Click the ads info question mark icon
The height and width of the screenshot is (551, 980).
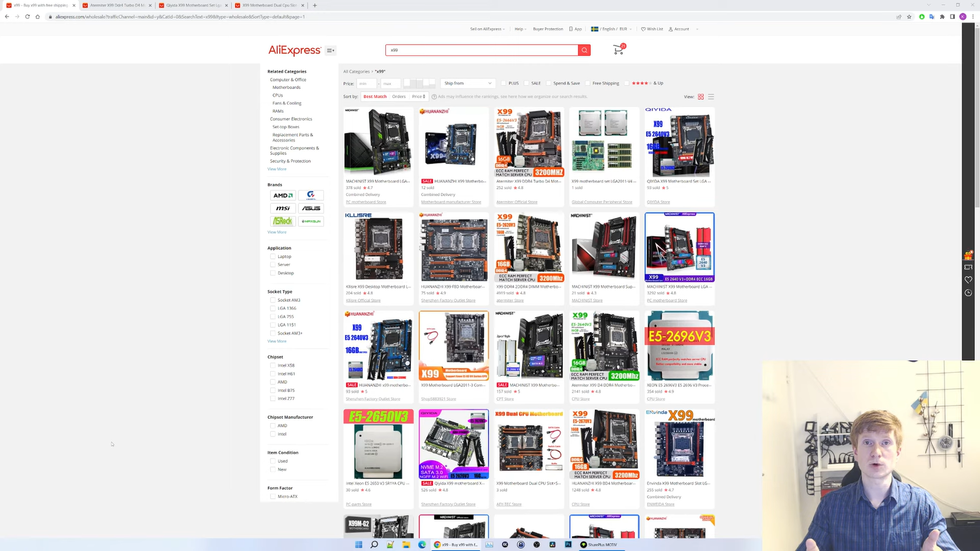click(434, 97)
